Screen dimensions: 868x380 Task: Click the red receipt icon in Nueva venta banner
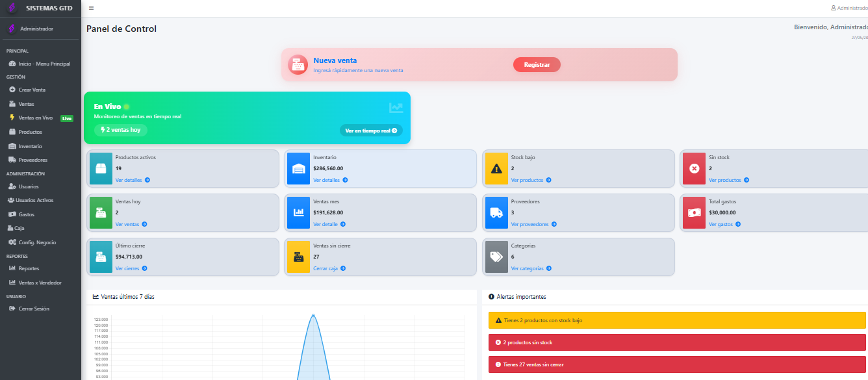click(298, 64)
